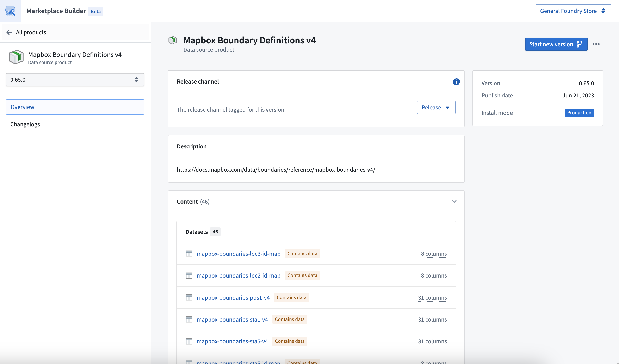
Task: Click the Description heading
Action: (192, 146)
